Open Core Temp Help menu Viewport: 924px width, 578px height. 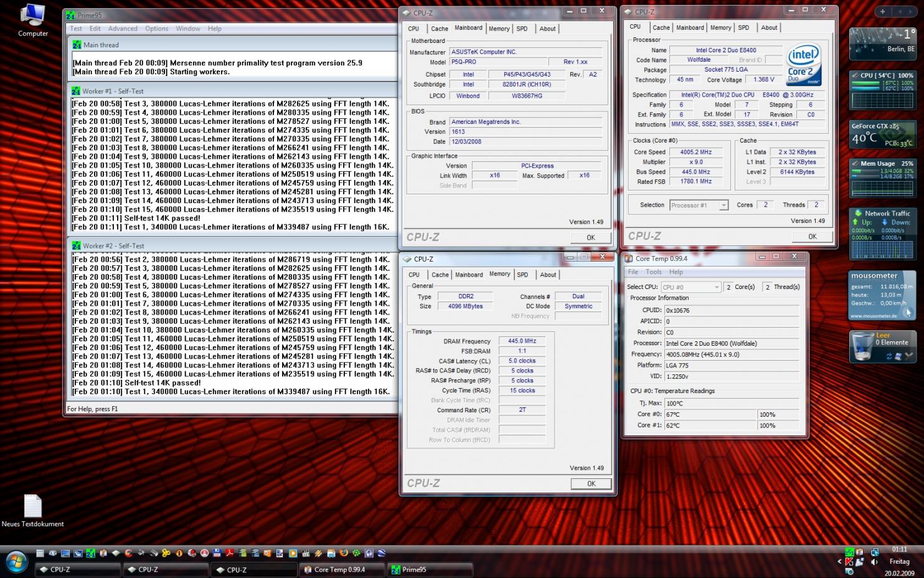[676, 272]
